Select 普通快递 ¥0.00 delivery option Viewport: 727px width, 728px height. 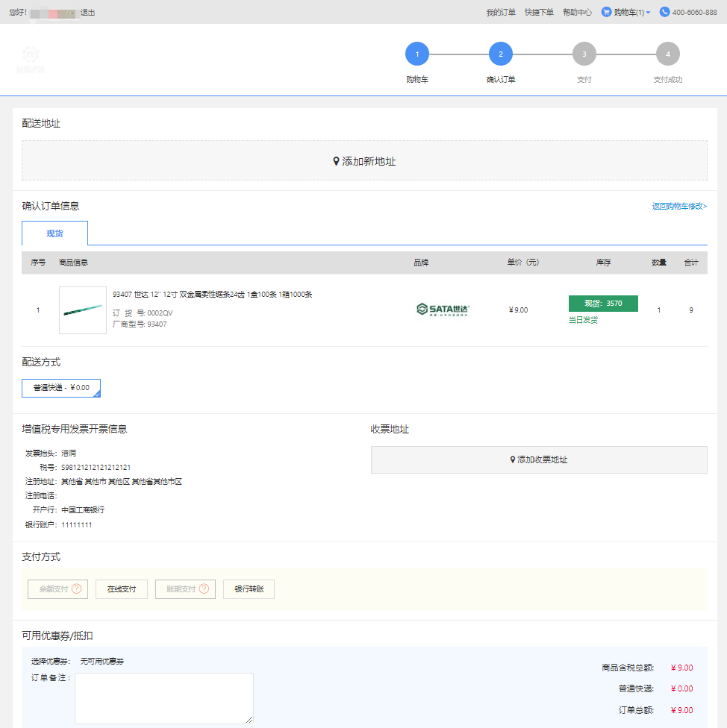point(61,388)
